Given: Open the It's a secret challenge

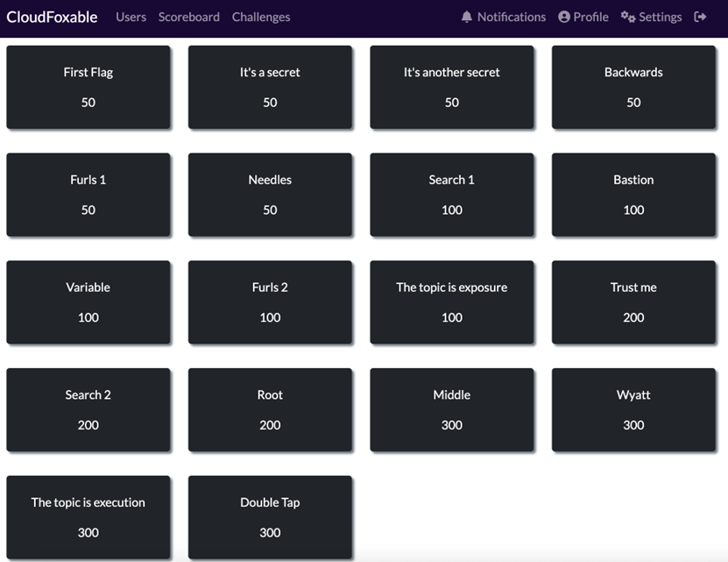Looking at the screenshot, I should 270,87.
